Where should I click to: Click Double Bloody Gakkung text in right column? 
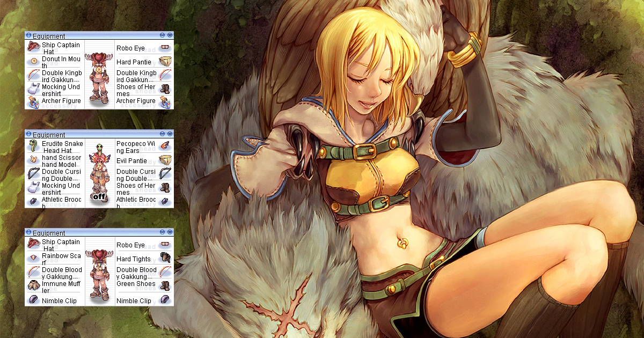(x=136, y=273)
